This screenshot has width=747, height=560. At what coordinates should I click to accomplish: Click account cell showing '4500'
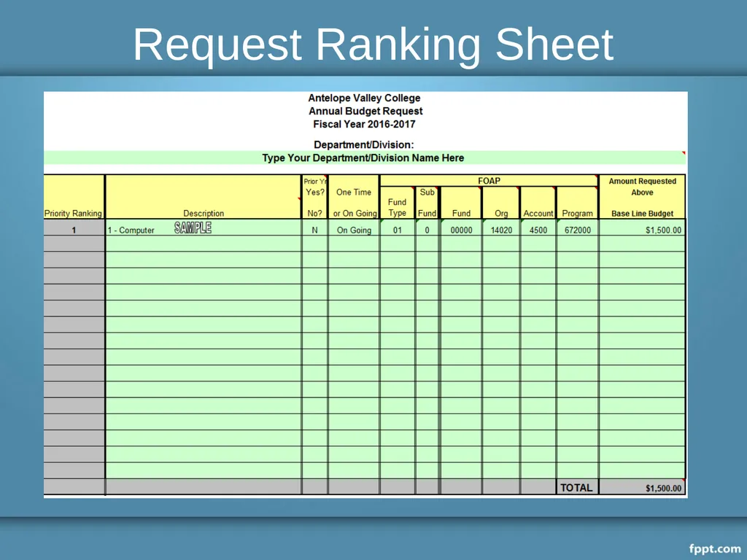click(538, 227)
